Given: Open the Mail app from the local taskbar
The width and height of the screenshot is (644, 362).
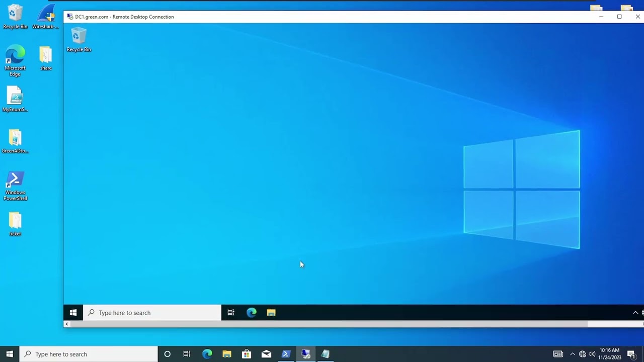Looking at the screenshot, I should pos(266,354).
